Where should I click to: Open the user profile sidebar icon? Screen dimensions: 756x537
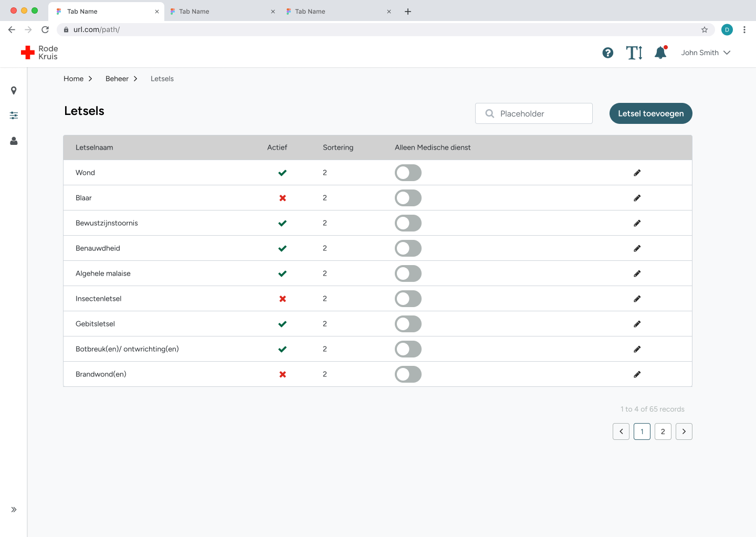coord(14,141)
